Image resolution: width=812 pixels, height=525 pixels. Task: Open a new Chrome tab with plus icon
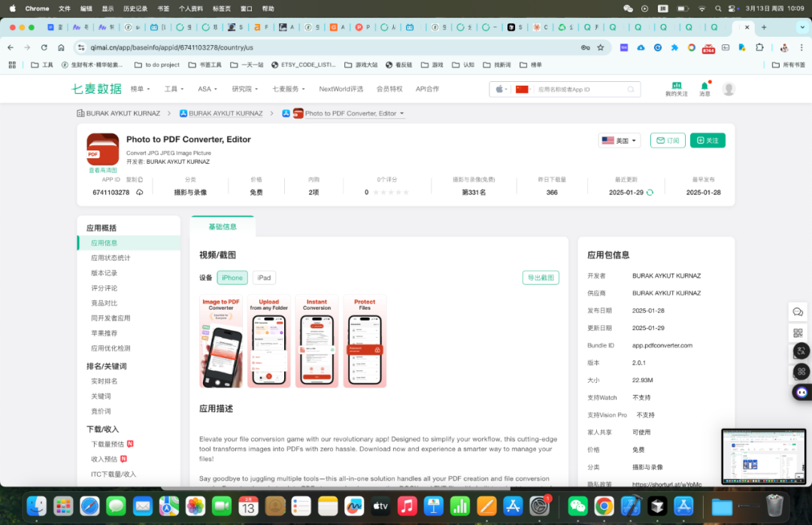click(764, 27)
